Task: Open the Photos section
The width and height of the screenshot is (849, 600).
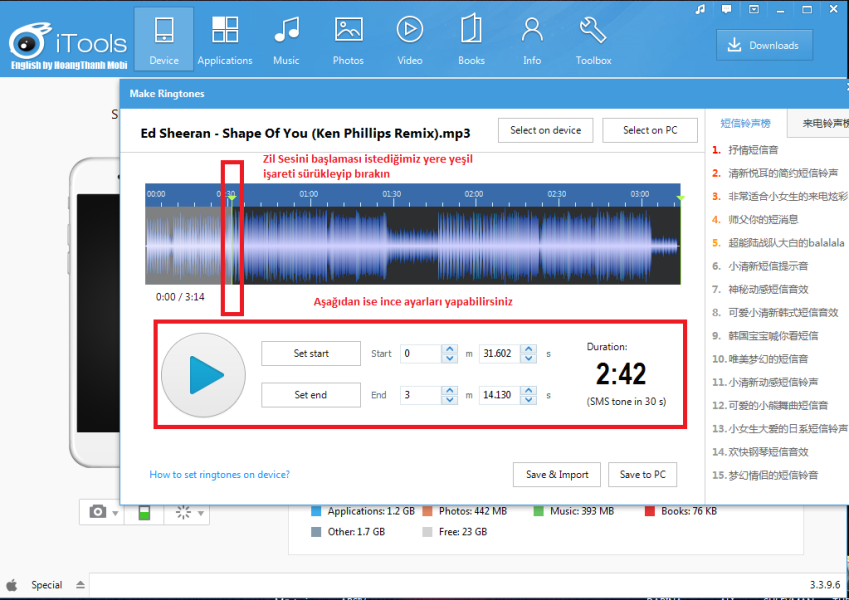Action: pos(348,40)
